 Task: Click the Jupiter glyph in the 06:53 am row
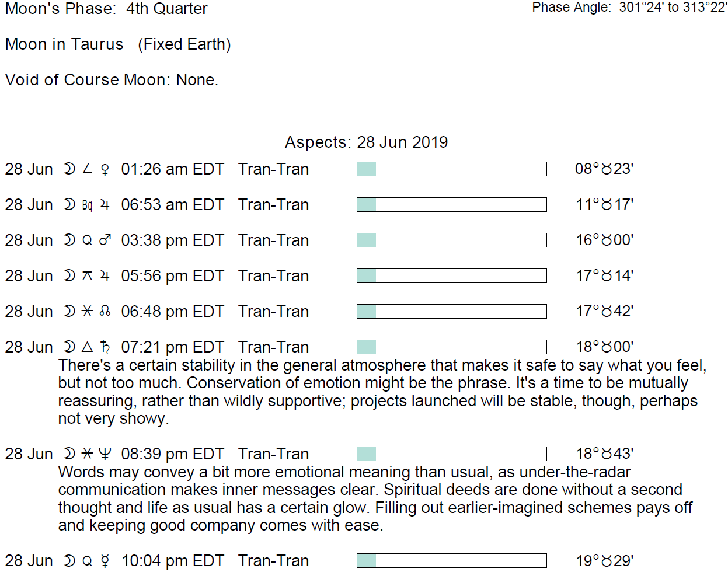(105, 205)
